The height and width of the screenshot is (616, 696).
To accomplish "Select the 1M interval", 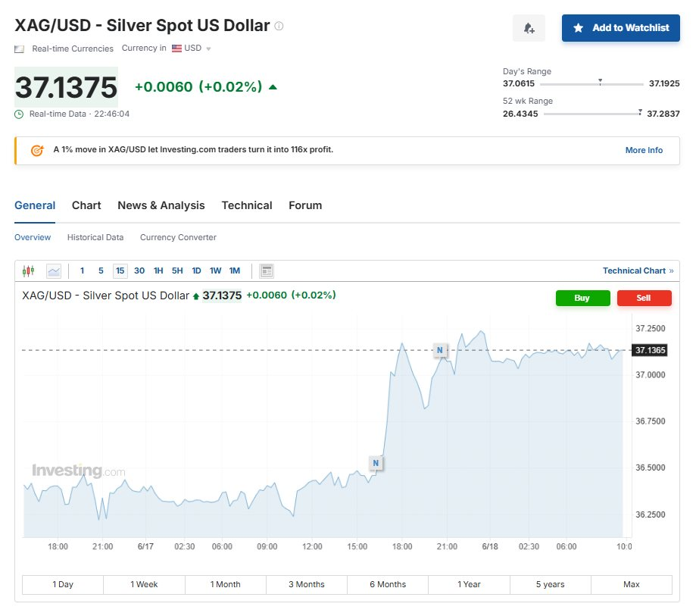I will (x=234, y=270).
